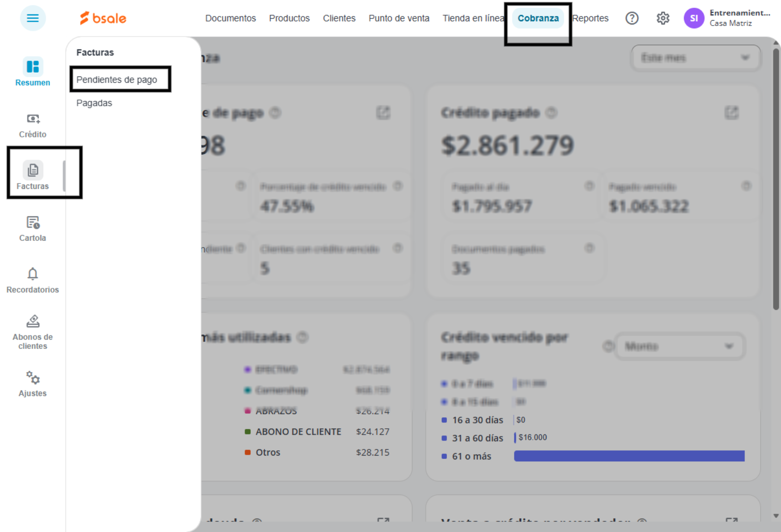Click the SI user avatar
The image size is (781, 532).
point(694,18)
